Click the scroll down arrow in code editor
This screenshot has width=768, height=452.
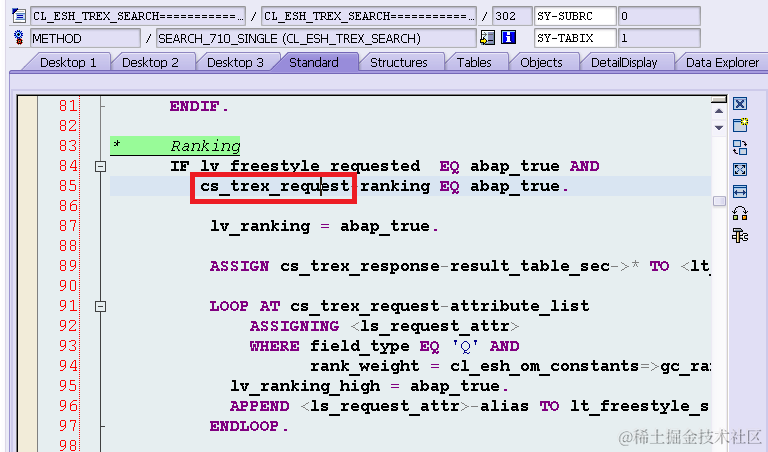click(719, 128)
